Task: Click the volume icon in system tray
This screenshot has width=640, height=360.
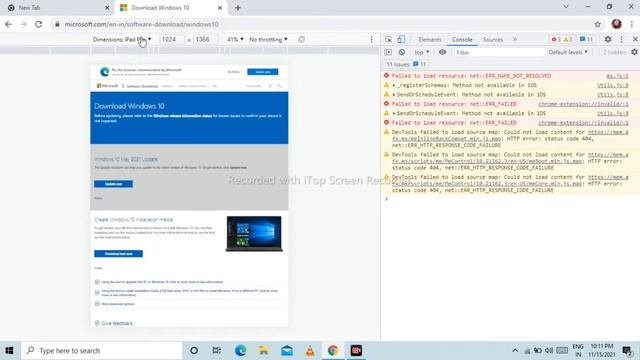Action: (x=549, y=351)
